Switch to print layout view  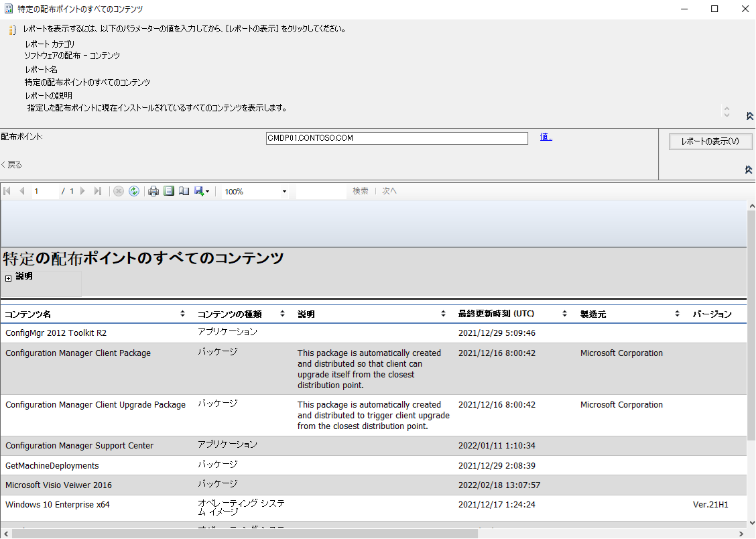169,191
